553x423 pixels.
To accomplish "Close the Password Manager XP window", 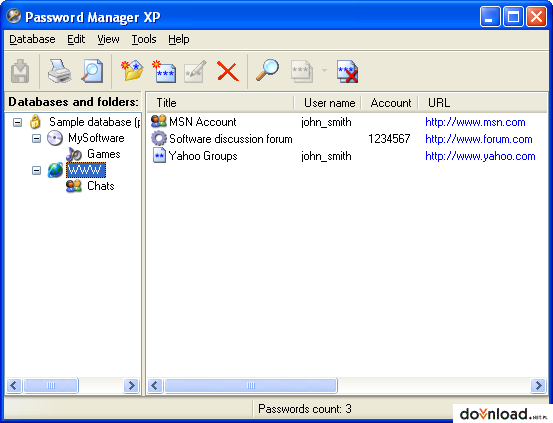I will pyautogui.click(x=536, y=17).
